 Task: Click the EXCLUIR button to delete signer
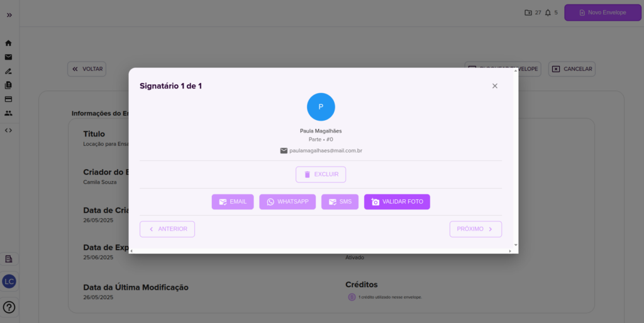coord(321,175)
